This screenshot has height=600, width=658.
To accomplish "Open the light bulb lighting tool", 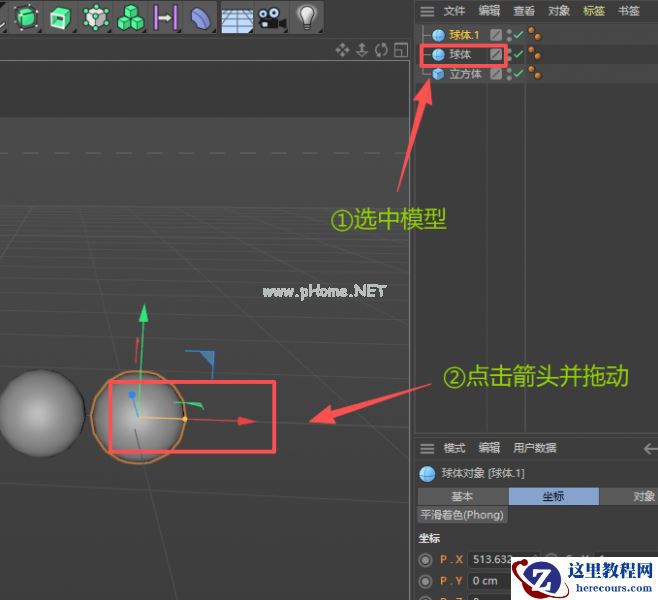I will (x=307, y=17).
